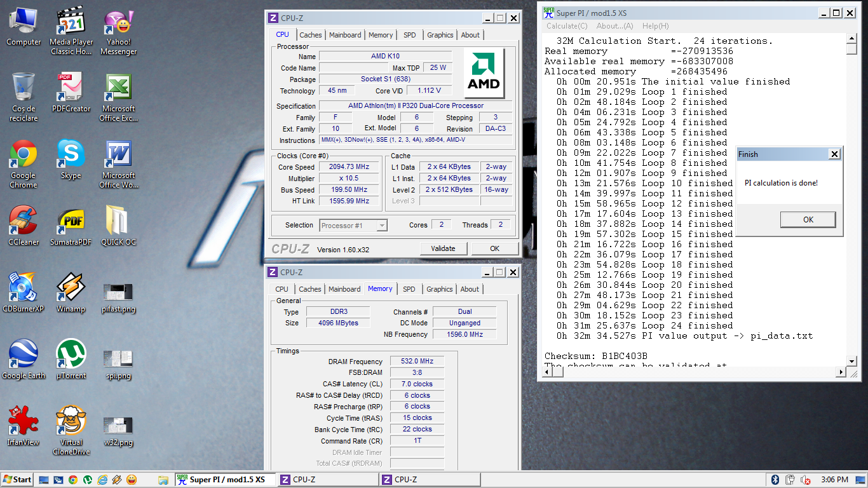Click the Loop 24 finished line

[644, 325]
